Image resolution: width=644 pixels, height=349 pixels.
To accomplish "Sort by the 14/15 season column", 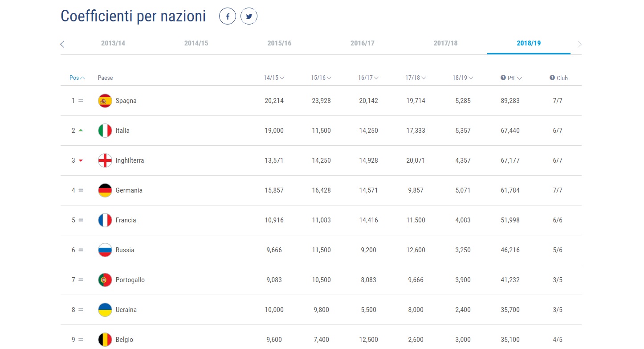I will (x=274, y=78).
